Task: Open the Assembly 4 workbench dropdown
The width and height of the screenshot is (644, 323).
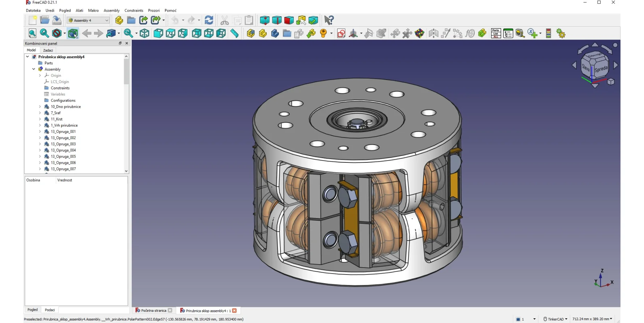Action: (88, 21)
